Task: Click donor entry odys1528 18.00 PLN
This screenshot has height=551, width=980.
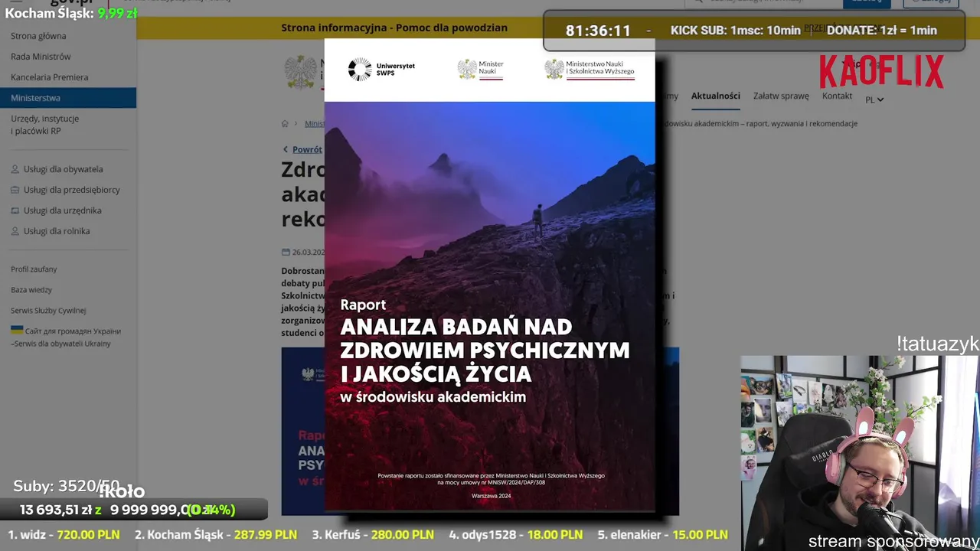Action: 515,535
